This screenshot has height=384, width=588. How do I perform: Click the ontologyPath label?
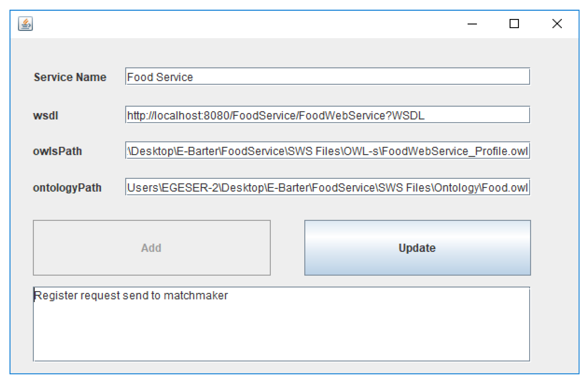(x=67, y=188)
